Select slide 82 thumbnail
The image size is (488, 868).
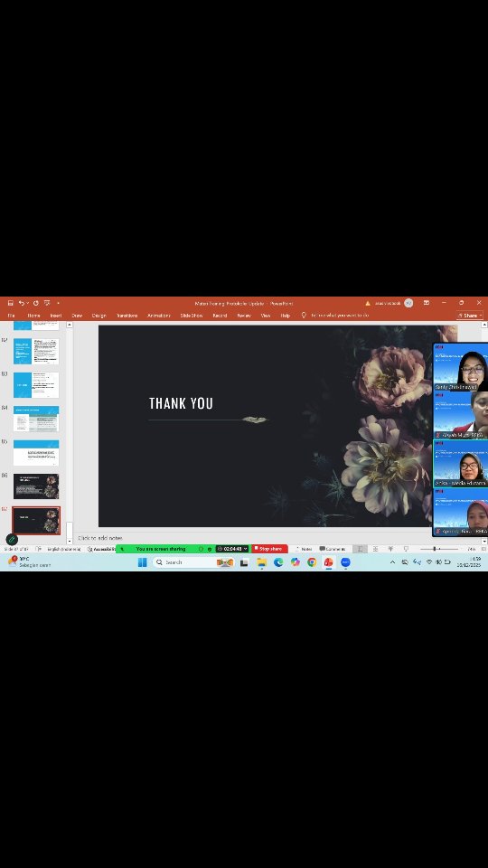click(36, 351)
